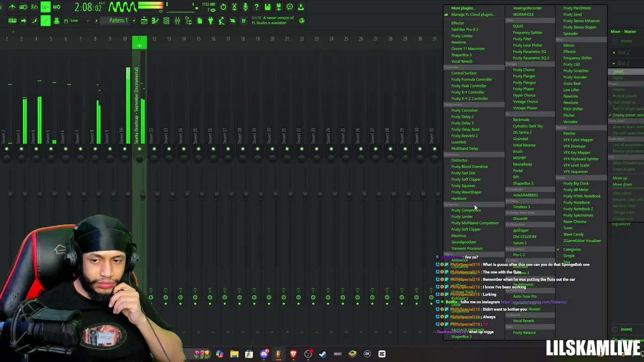The image size is (644, 362).
Task: Open the tempo tapper icon
Action: [221, 21]
